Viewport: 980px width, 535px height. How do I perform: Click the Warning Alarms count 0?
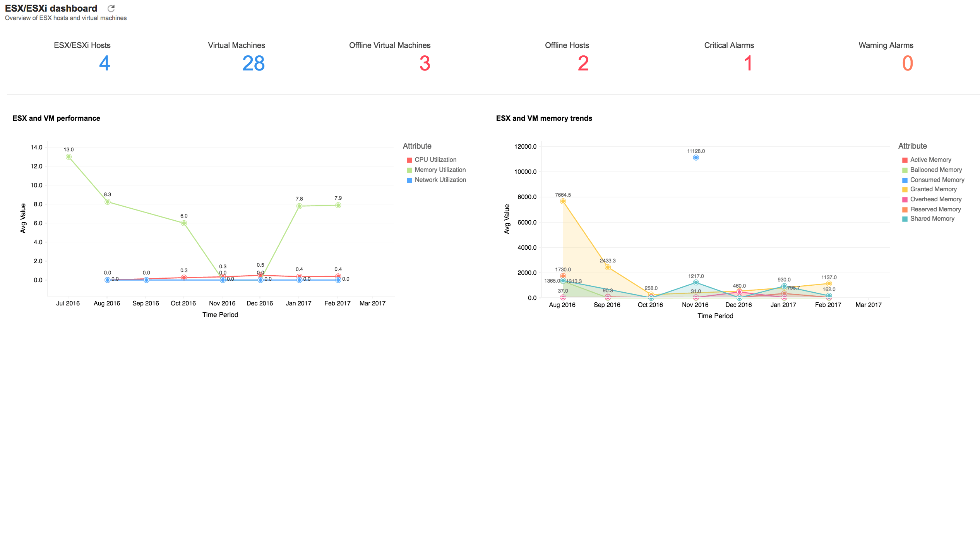[907, 63]
